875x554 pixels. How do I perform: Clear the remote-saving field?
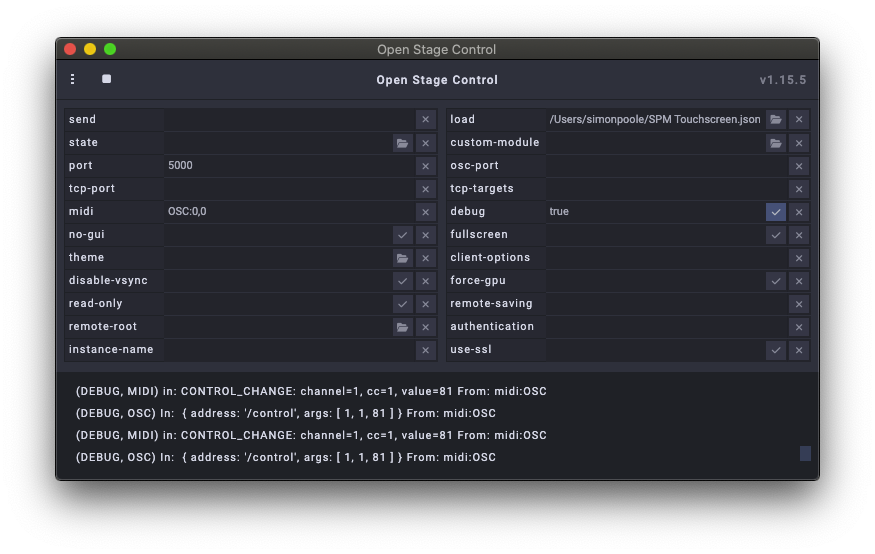tap(799, 304)
